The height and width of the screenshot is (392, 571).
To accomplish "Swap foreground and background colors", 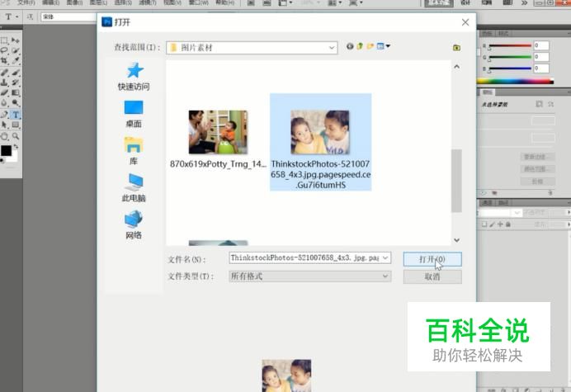I will click(16, 146).
